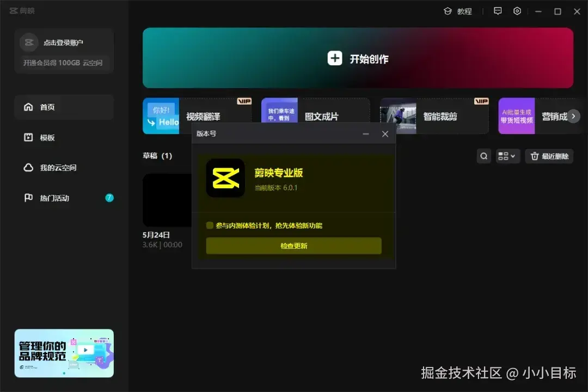Expand the grid view layout dropdown

(x=508, y=156)
